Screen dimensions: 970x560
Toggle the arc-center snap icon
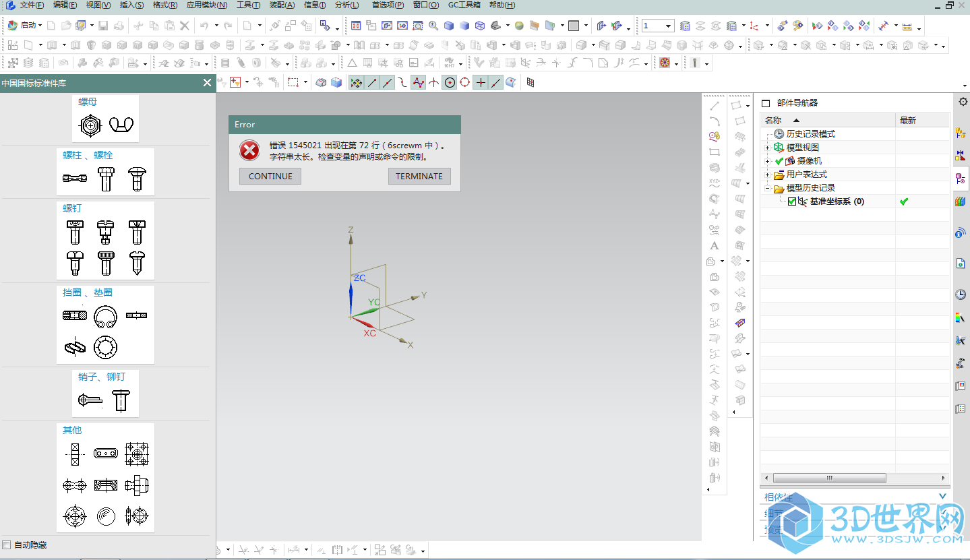450,82
